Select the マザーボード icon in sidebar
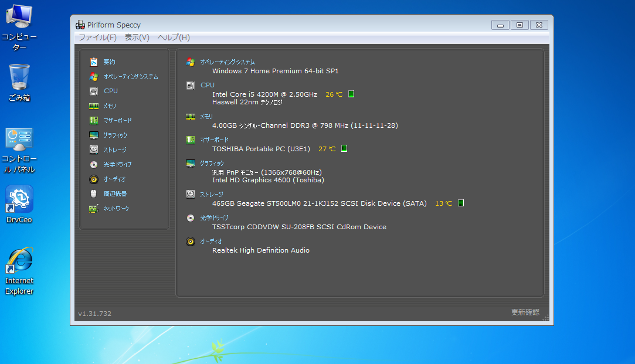Image resolution: width=635 pixels, height=364 pixels. (x=94, y=120)
